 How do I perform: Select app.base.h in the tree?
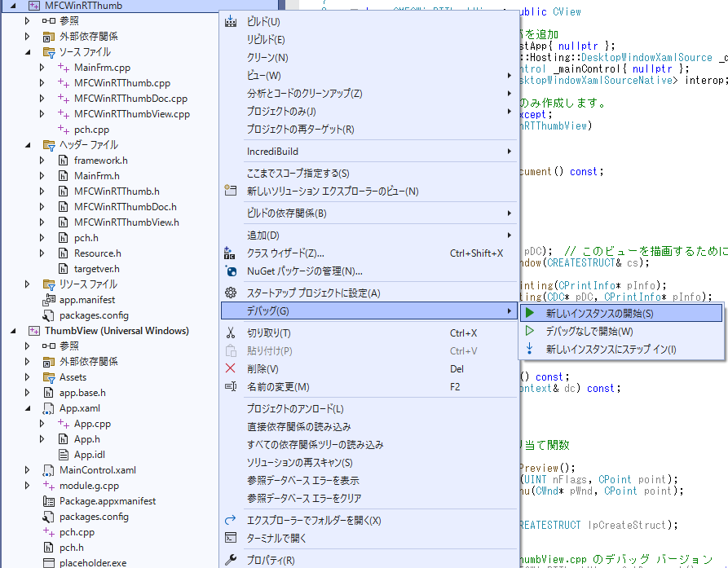[x=82, y=393]
